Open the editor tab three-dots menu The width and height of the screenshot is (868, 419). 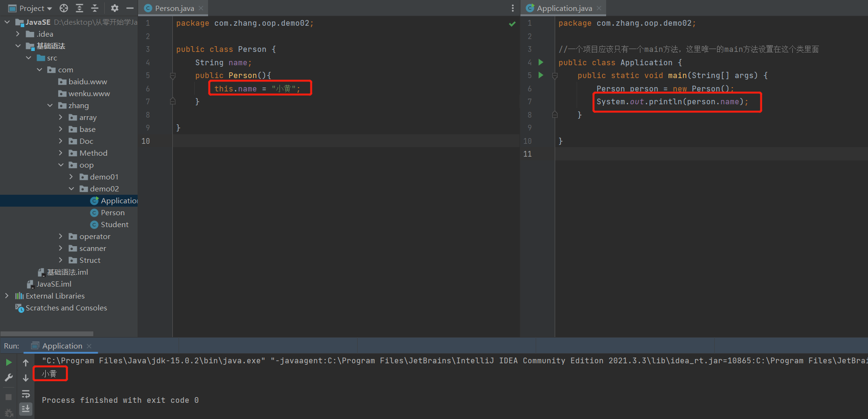[513, 8]
